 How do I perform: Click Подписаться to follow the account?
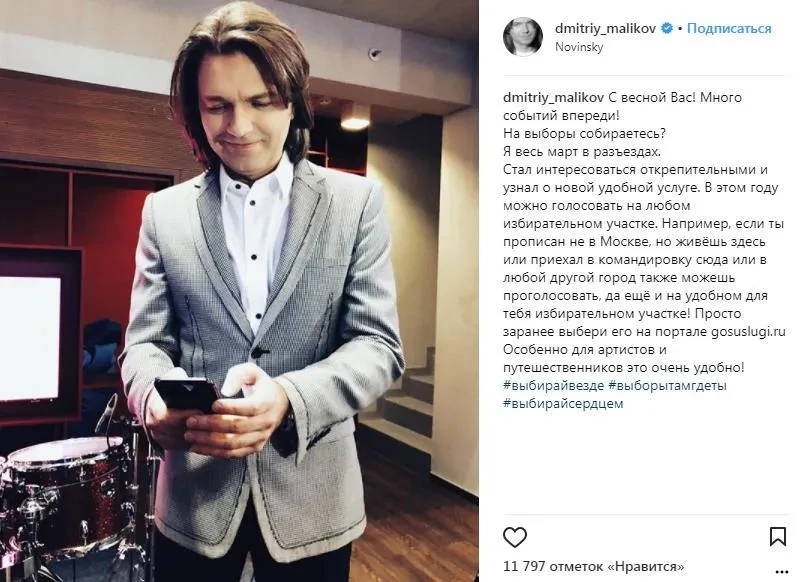(729, 28)
